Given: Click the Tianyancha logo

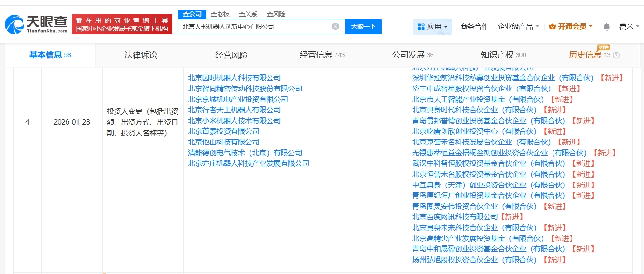Looking at the screenshot, I should [36, 24].
